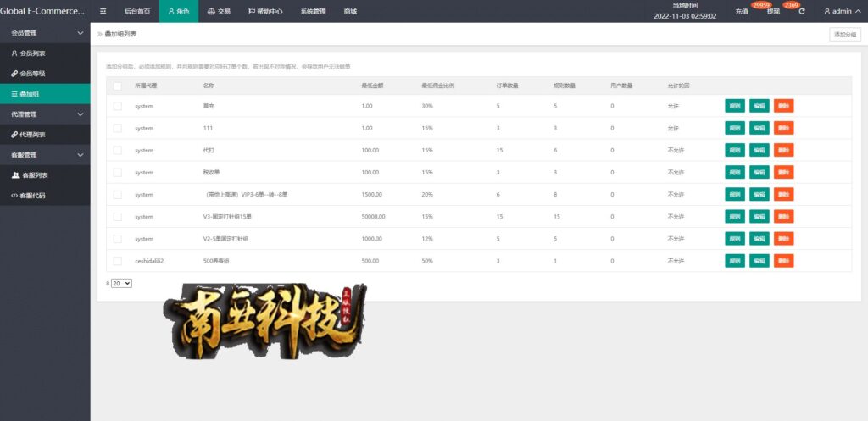This screenshot has height=421, width=868.
Task: Click the 50000.00 minimum amount cell
Action: [x=373, y=216]
